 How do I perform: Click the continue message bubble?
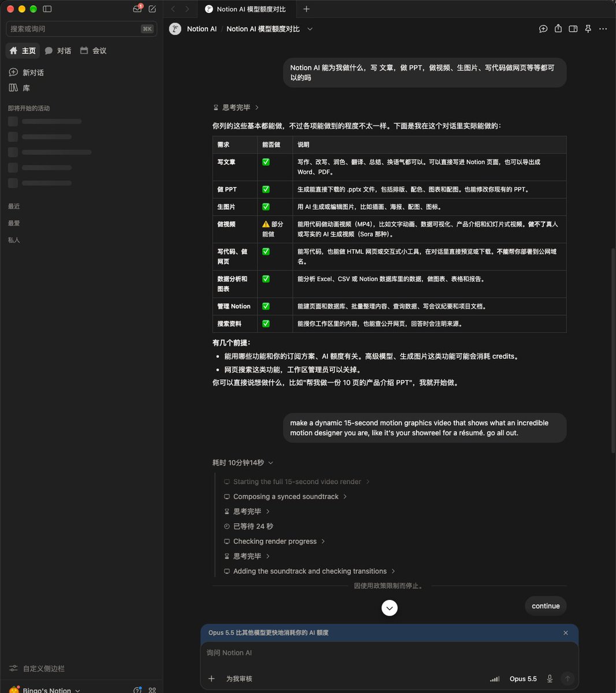(546, 606)
